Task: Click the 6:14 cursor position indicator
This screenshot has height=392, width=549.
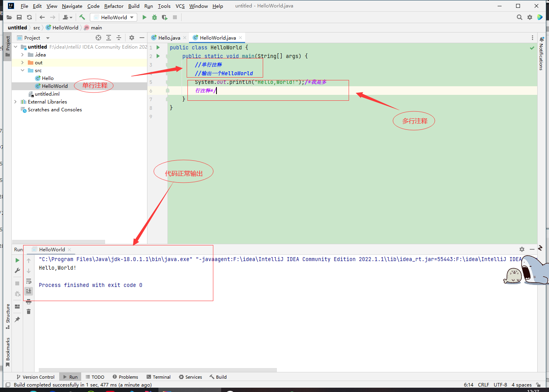Action: 469,385
